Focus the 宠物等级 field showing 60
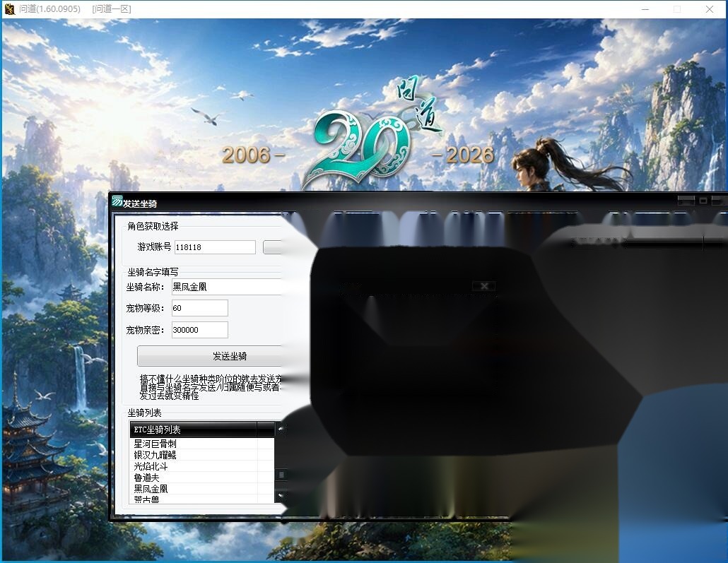The width and height of the screenshot is (728, 563). pos(199,308)
